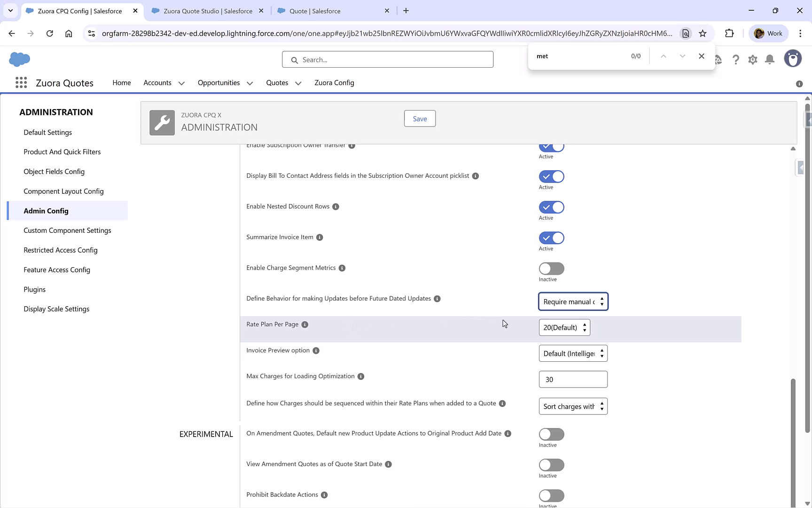Disable the Summarize Invoice Item toggle
This screenshot has width=812, height=508.
point(551,238)
